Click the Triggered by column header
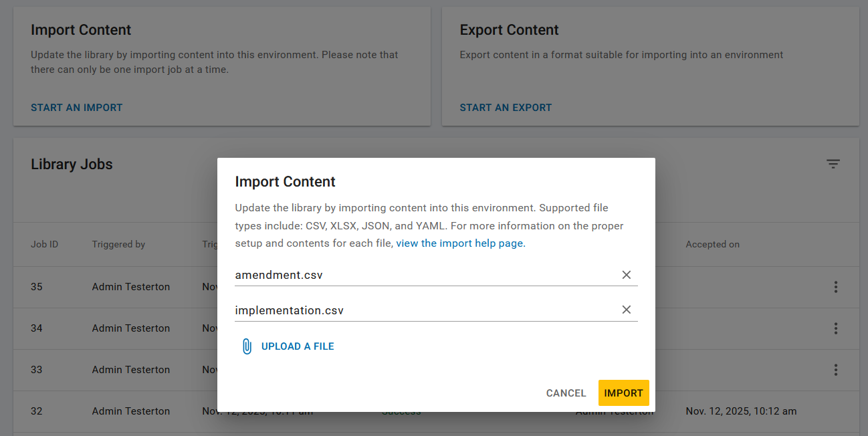Viewport: 868px width, 436px height. point(118,244)
